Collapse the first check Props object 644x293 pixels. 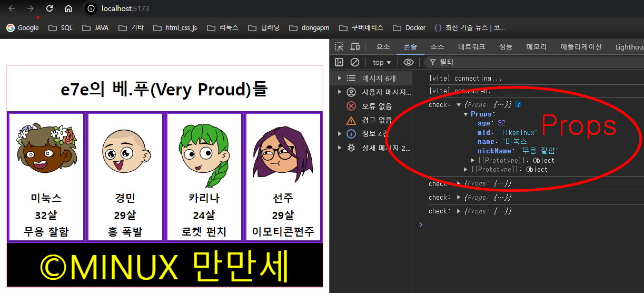click(x=459, y=105)
